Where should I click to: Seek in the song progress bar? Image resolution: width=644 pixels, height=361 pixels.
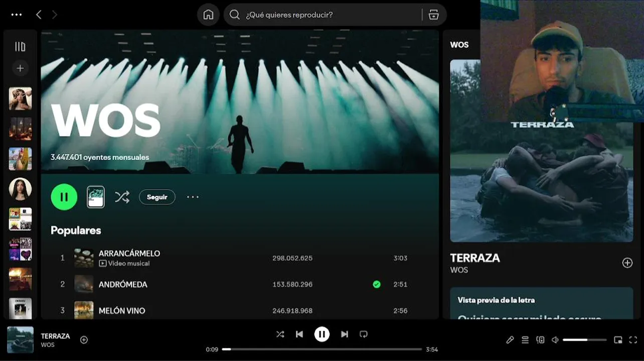click(x=322, y=349)
